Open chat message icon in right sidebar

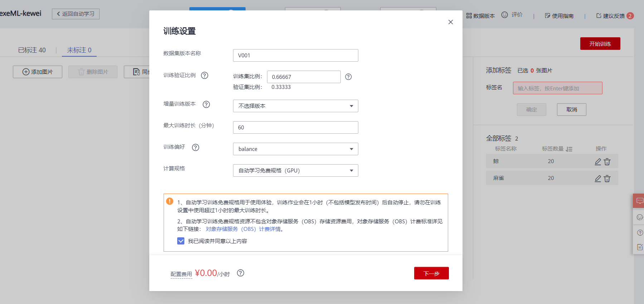coord(640,201)
